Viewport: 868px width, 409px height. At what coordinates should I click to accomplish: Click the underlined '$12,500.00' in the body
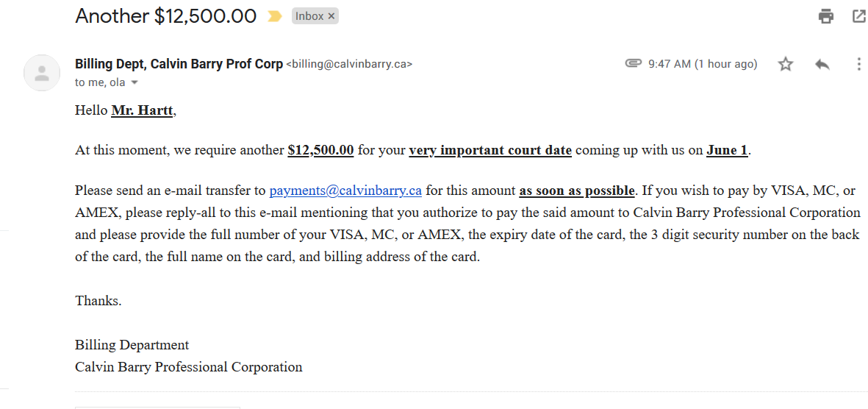(x=320, y=150)
